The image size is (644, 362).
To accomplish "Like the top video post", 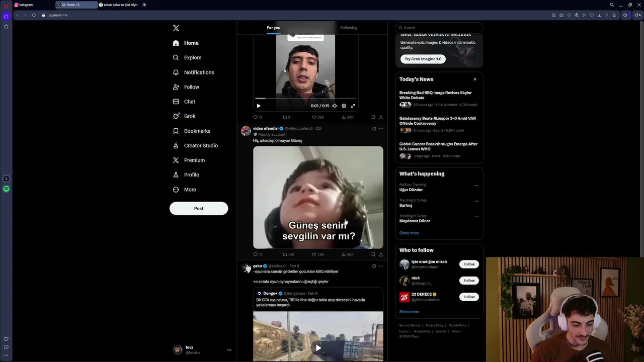I will pos(317,117).
